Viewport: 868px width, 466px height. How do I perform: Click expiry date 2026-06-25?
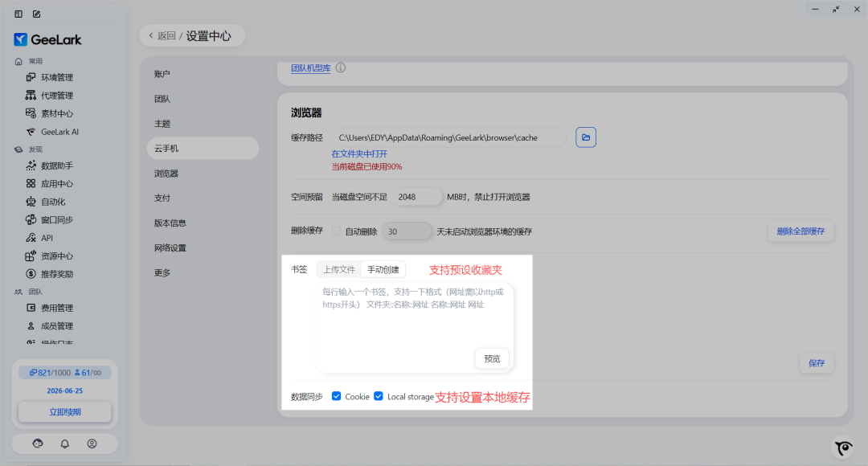tap(65, 390)
